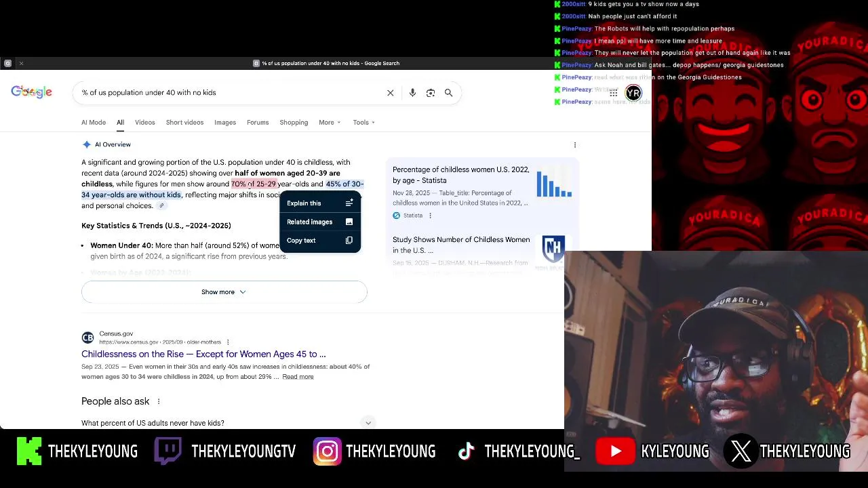Image resolution: width=868 pixels, height=488 pixels.
Task: Open three-dot menu beside census.gov URL
Action: point(228,342)
